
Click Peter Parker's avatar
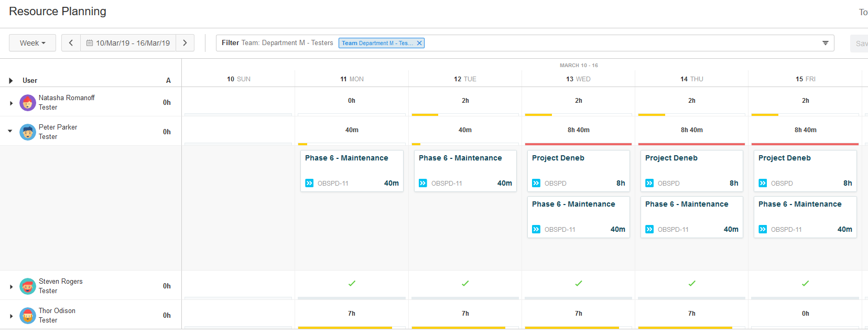point(28,132)
